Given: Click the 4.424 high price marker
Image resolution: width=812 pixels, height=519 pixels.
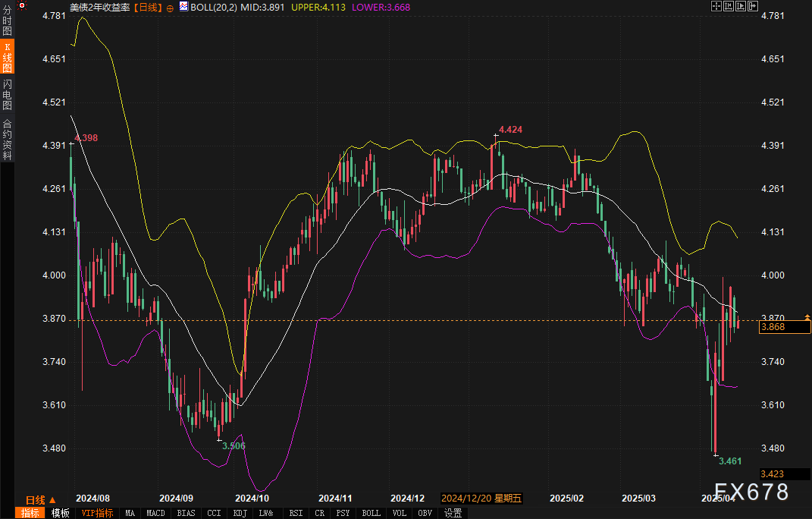Looking at the screenshot, I should (x=510, y=130).
